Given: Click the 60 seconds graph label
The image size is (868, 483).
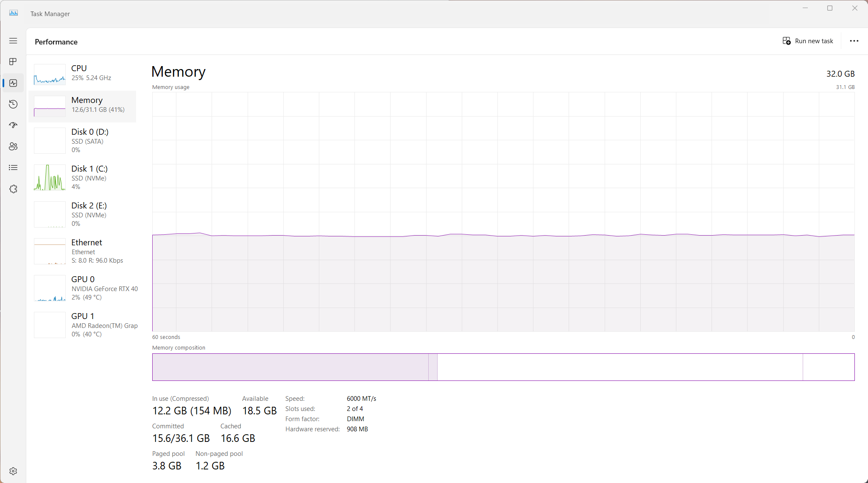Looking at the screenshot, I should [166, 337].
